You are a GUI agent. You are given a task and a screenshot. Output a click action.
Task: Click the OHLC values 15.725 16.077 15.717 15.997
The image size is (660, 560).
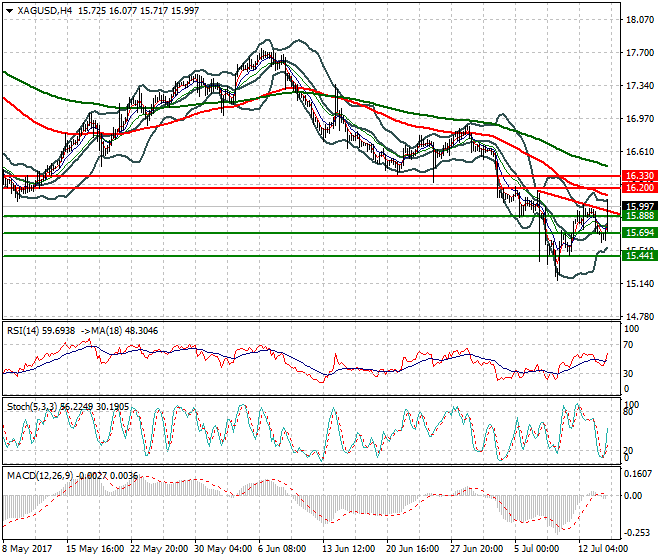[x=138, y=11]
